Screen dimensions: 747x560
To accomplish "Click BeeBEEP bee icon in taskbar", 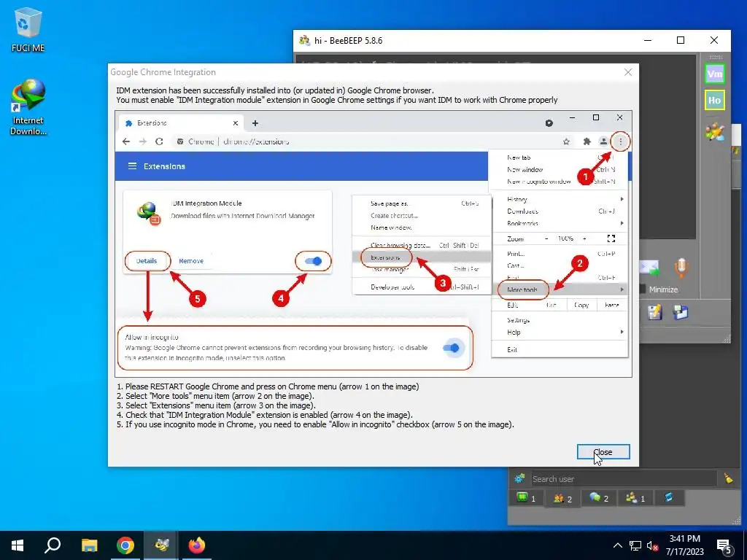I will [x=161, y=545].
